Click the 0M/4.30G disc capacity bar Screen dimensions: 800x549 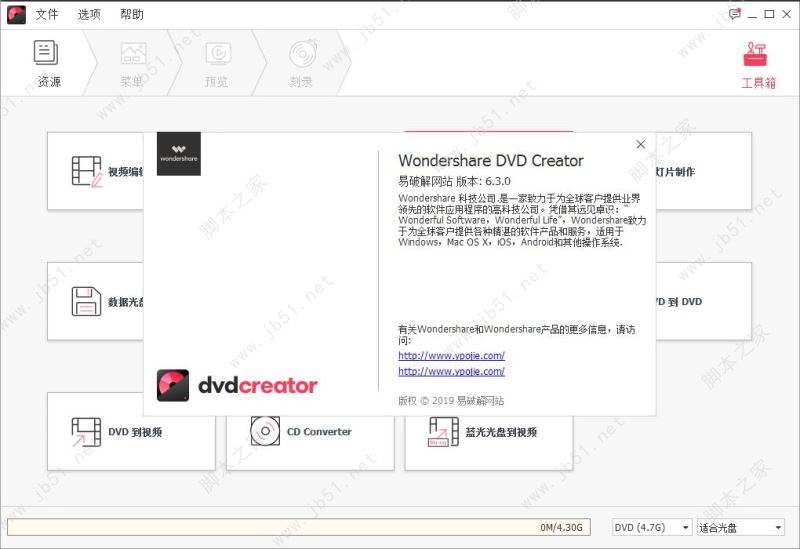pyautogui.click(x=298, y=527)
